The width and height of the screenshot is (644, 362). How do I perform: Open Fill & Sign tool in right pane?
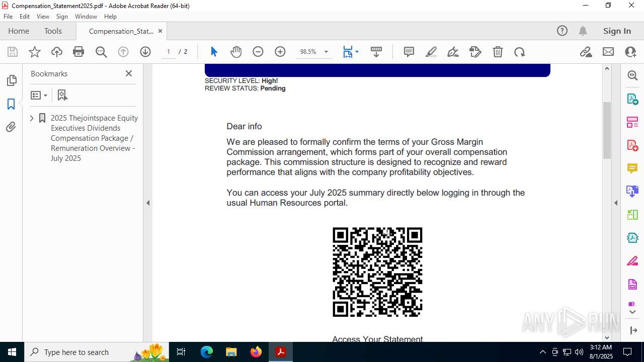[632, 261]
